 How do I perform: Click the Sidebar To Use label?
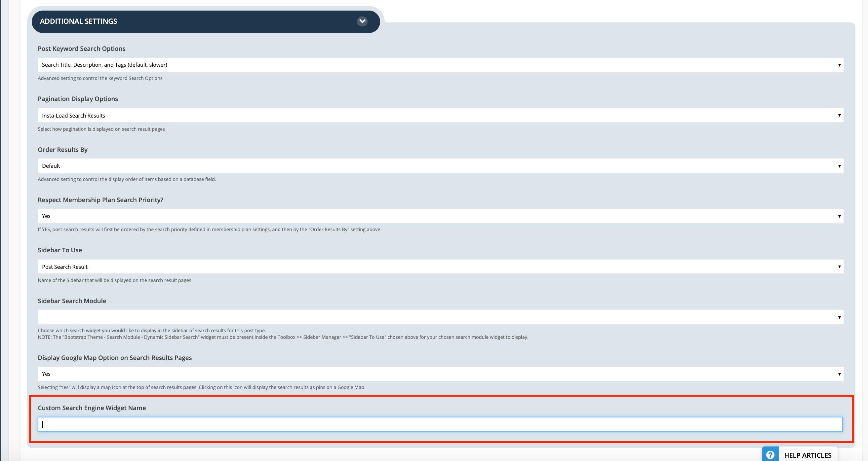(59, 250)
